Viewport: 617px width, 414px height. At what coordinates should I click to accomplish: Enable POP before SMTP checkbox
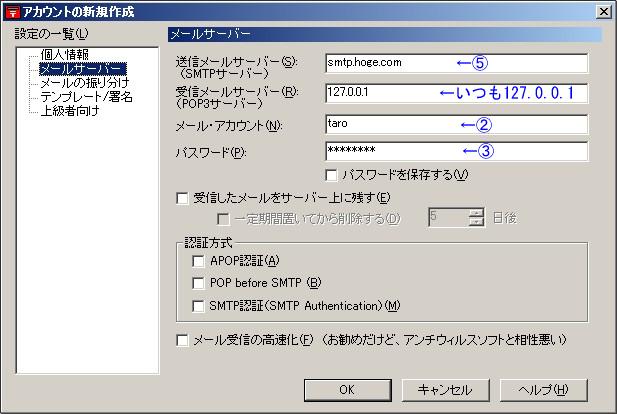(x=198, y=283)
